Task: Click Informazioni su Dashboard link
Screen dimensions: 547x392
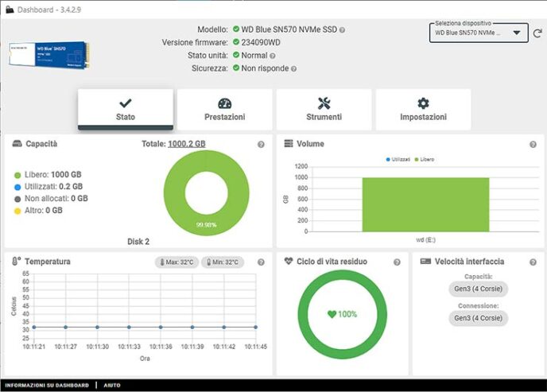Action: (x=47, y=385)
